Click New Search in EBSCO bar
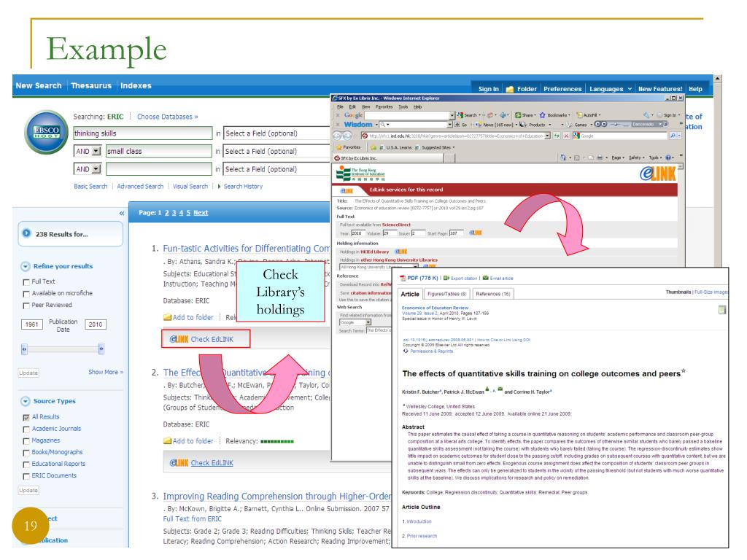747x560 pixels. pyautogui.click(x=39, y=86)
